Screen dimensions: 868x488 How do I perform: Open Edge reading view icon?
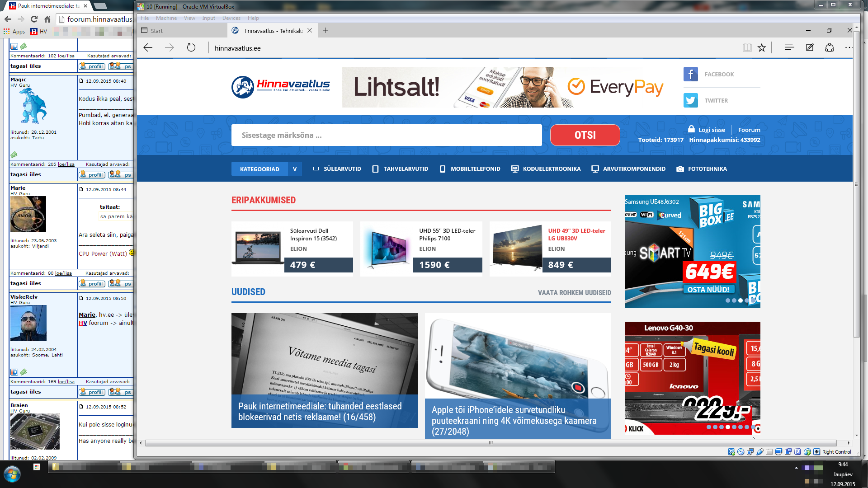(747, 48)
